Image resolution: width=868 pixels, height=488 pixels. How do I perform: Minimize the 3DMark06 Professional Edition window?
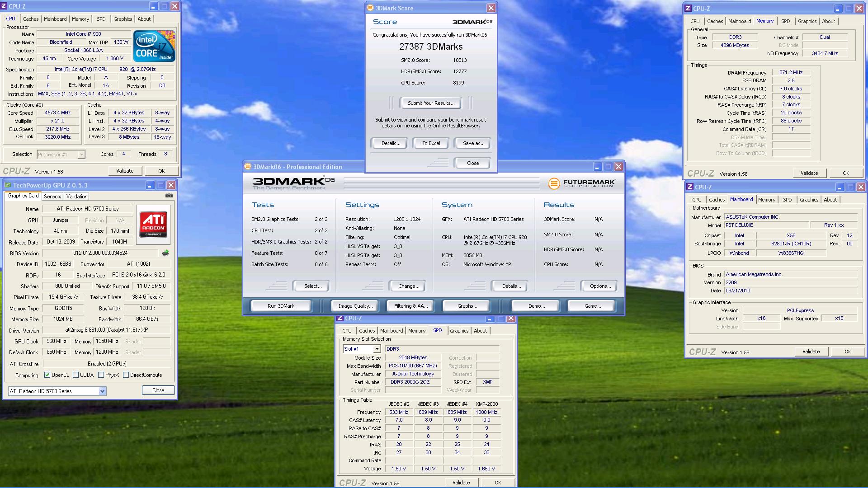tap(597, 167)
